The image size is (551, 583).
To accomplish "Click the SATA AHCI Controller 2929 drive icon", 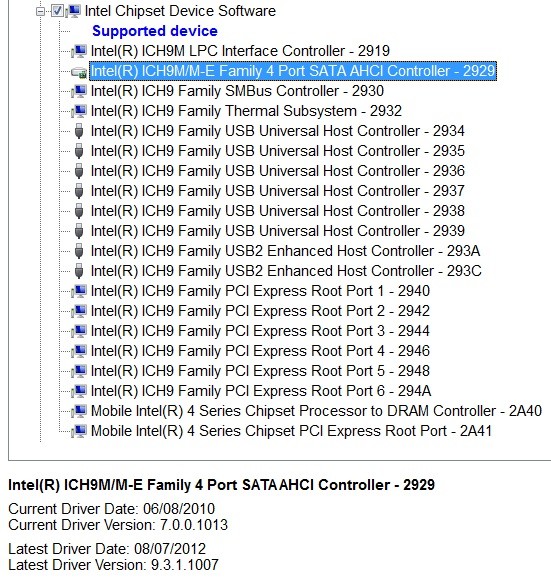I will (79, 72).
